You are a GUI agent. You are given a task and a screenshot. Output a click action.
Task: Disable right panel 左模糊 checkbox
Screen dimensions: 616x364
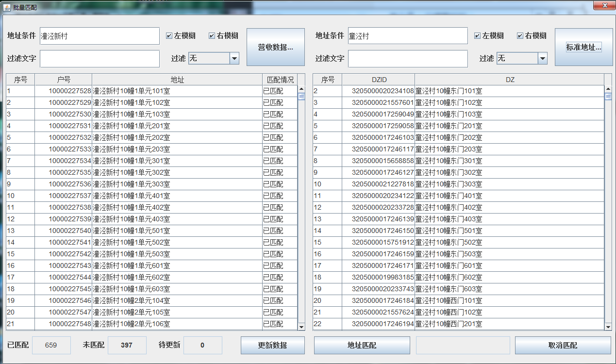(x=477, y=35)
